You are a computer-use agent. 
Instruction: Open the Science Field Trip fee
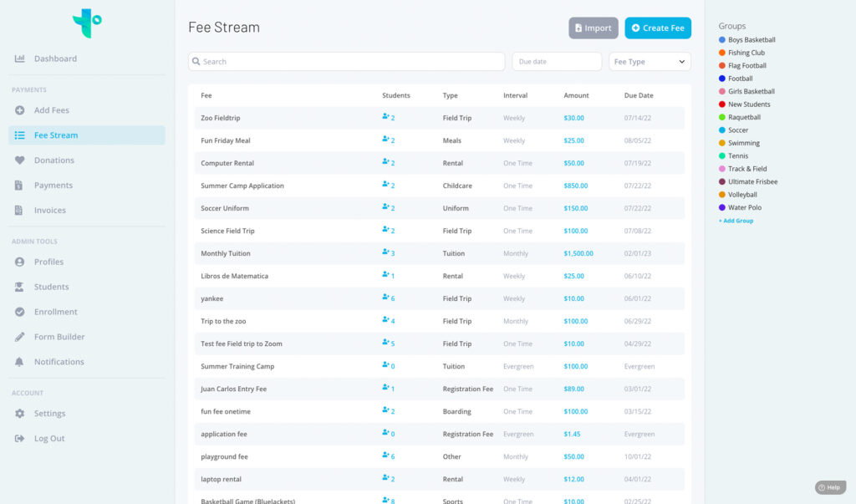point(227,231)
